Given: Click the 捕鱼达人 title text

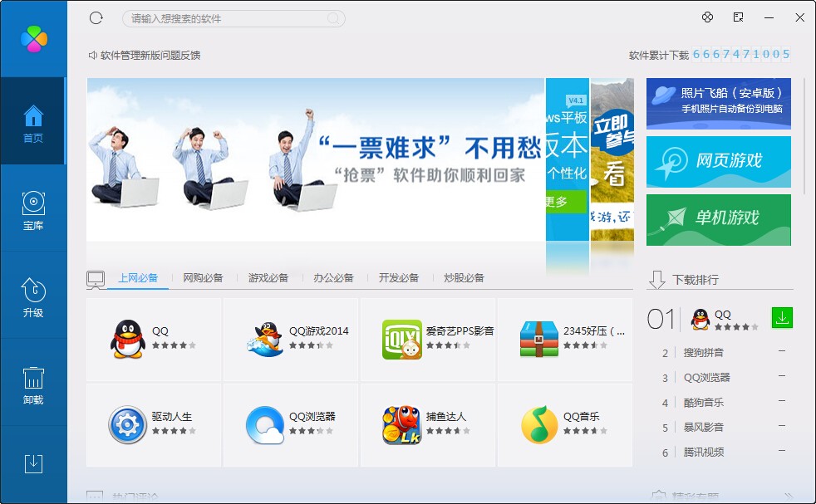Looking at the screenshot, I should 446,417.
